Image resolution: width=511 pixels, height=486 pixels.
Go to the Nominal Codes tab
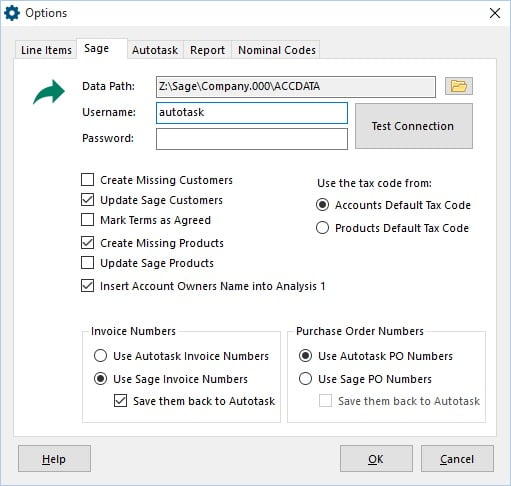click(x=276, y=50)
